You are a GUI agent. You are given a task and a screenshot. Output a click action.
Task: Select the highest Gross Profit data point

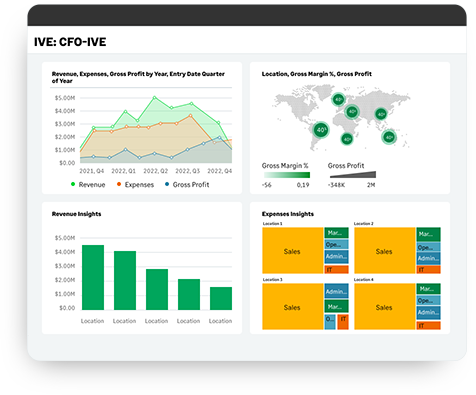[x=219, y=137]
